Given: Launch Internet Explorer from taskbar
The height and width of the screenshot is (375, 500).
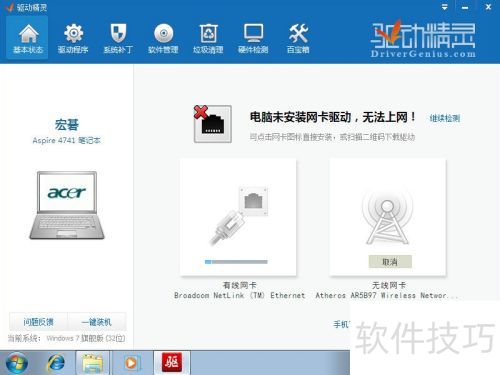Looking at the screenshot, I should (56, 363).
